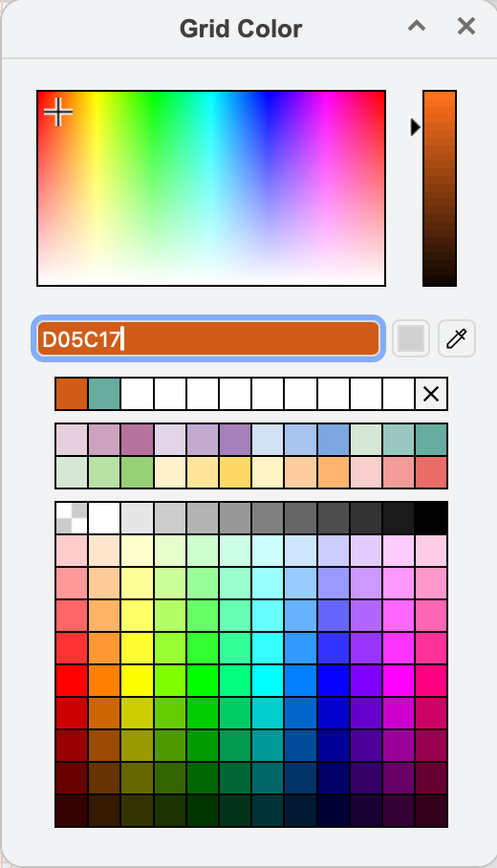Select the transparent checkerboard swatch

(x=72, y=518)
